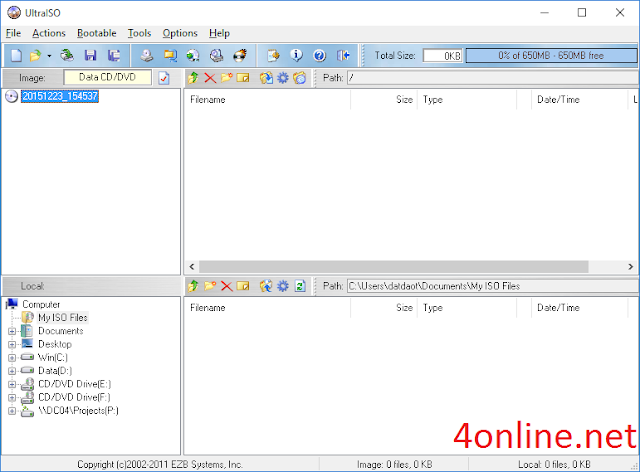The width and height of the screenshot is (640, 472).
Task: Expand the Data(D:) drive node
Action: (12, 371)
